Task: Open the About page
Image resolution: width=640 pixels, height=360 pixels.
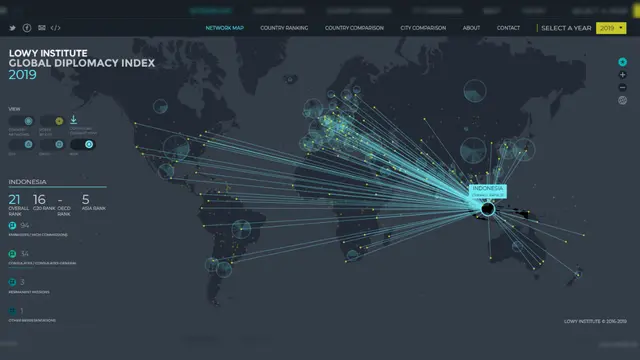Action: (x=471, y=28)
